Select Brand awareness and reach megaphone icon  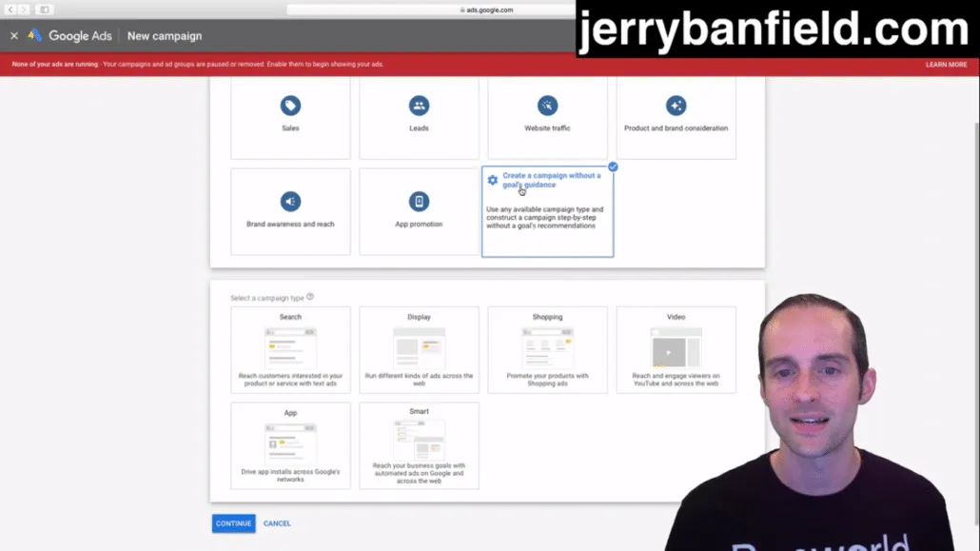290,202
